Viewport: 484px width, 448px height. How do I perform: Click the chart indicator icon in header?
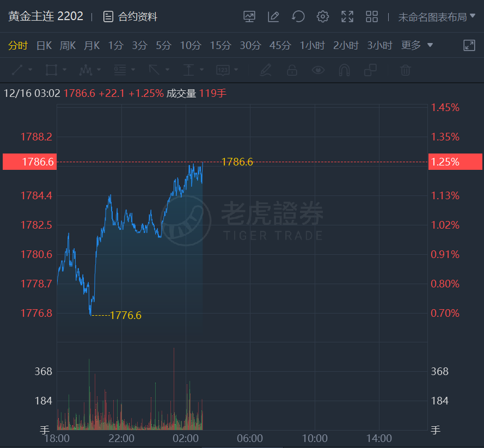pyautogui.click(x=249, y=17)
